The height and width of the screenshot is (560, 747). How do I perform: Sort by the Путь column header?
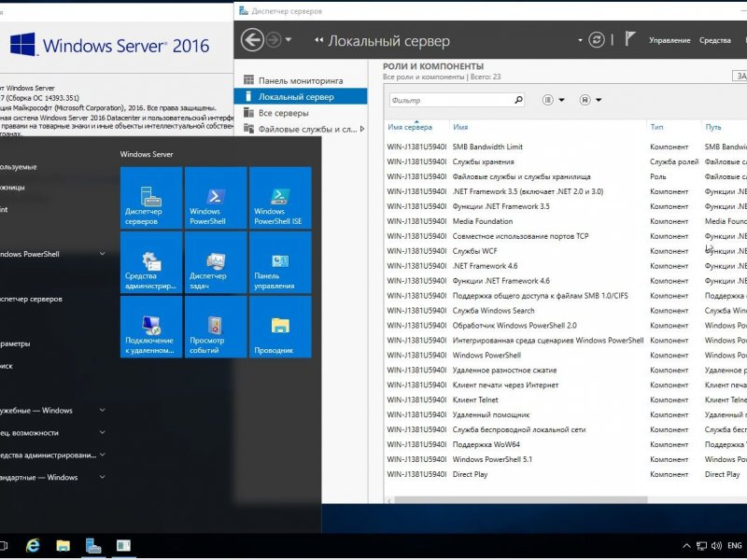tap(713, 127)
